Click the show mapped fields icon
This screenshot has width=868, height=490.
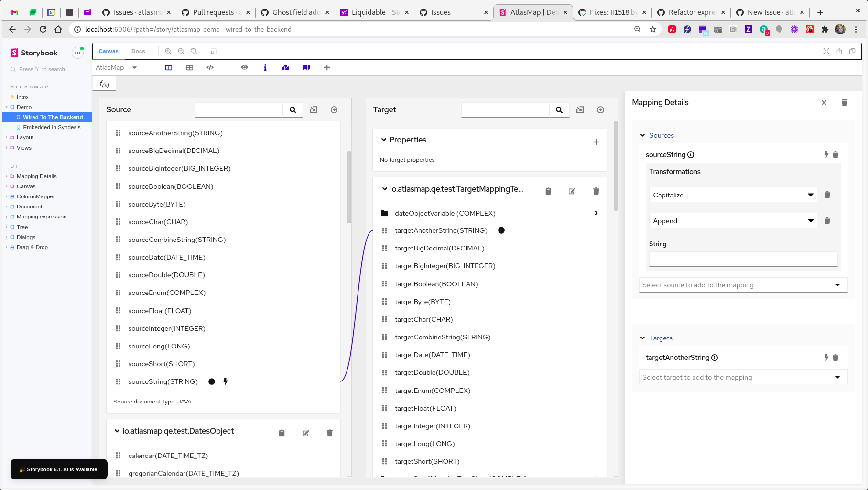click(x=285, y=67)
